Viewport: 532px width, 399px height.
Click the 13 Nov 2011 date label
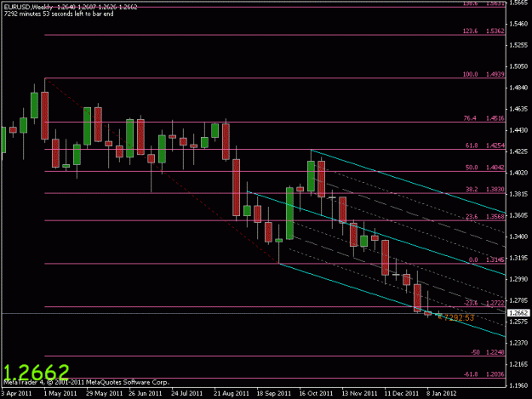pyautogui.click(x=359, y=394)
